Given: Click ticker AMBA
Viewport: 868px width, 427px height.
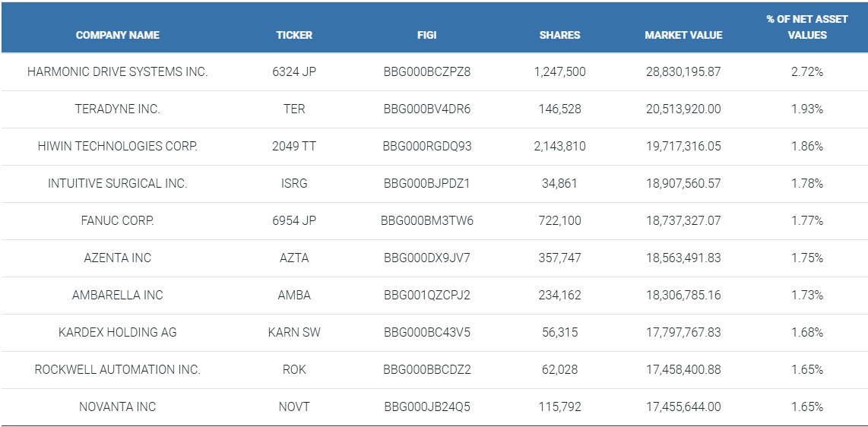Looking at the screenshot, I should pos(294,295).
